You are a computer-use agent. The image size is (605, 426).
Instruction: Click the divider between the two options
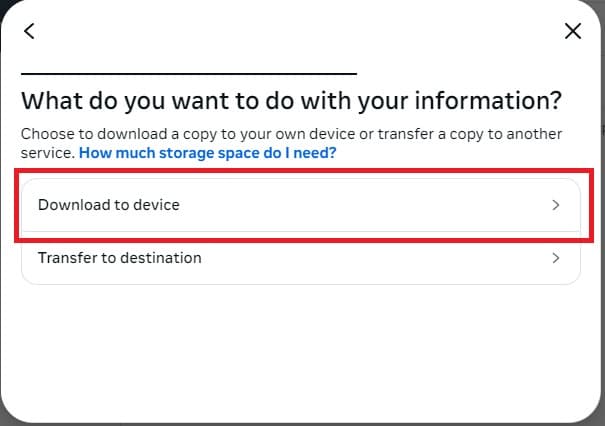pos(301,232)
